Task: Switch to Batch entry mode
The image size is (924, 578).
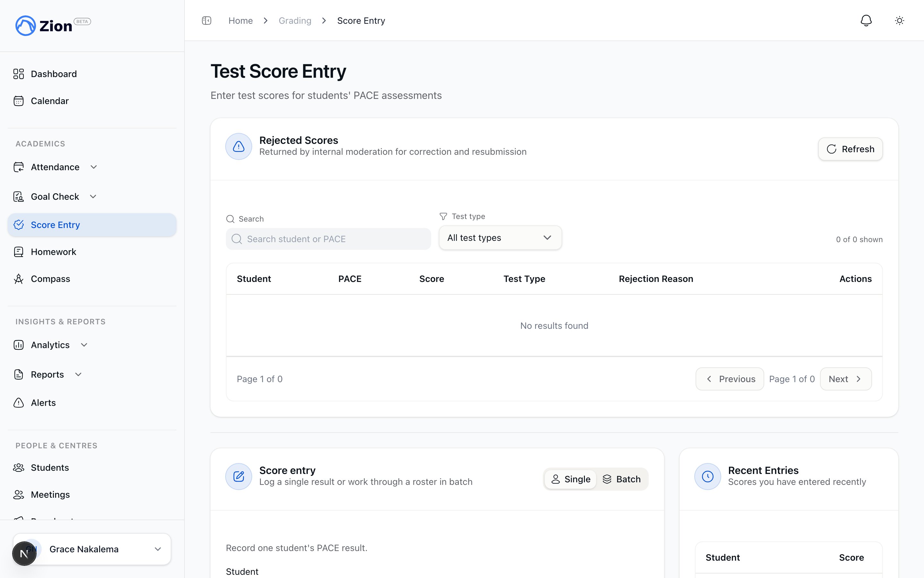Action: 621,479
